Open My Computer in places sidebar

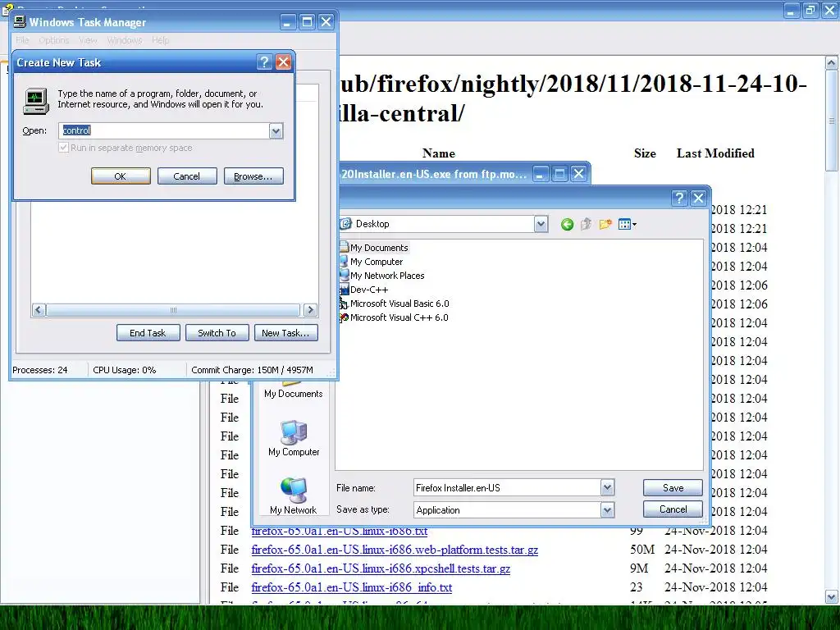(x=294, y=438)
